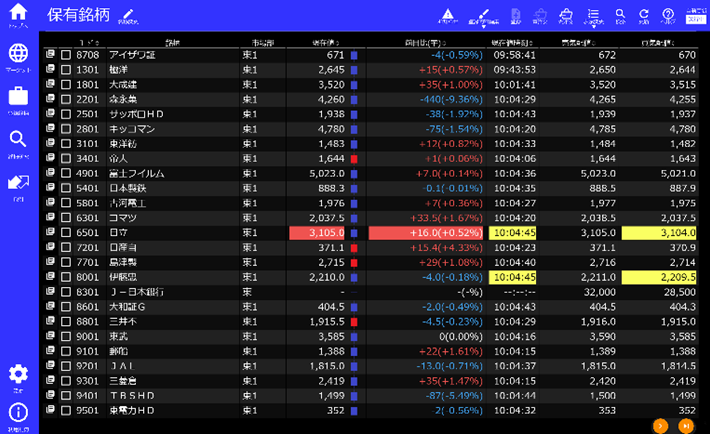Screen dimensions: 710x434
Task: Open detail icon for row 3101
Action: click(50, 143)
